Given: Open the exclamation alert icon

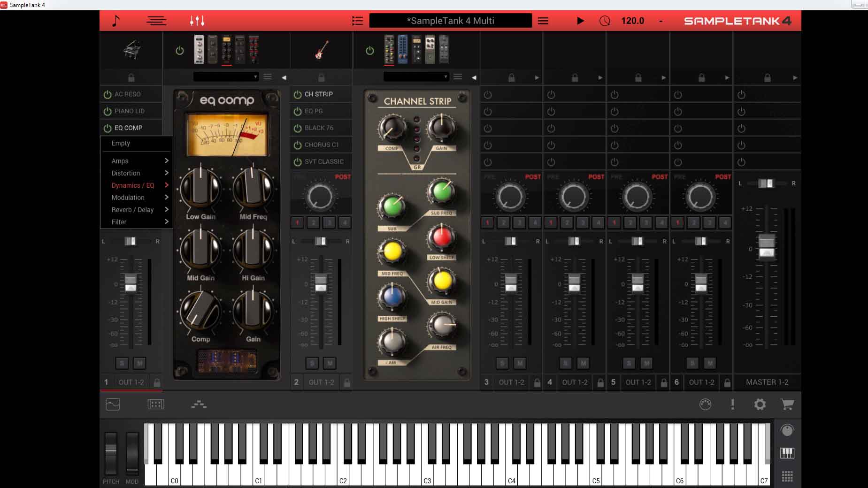Looking at the screenshot, I should pyautogui.click(x=732, y=404).
